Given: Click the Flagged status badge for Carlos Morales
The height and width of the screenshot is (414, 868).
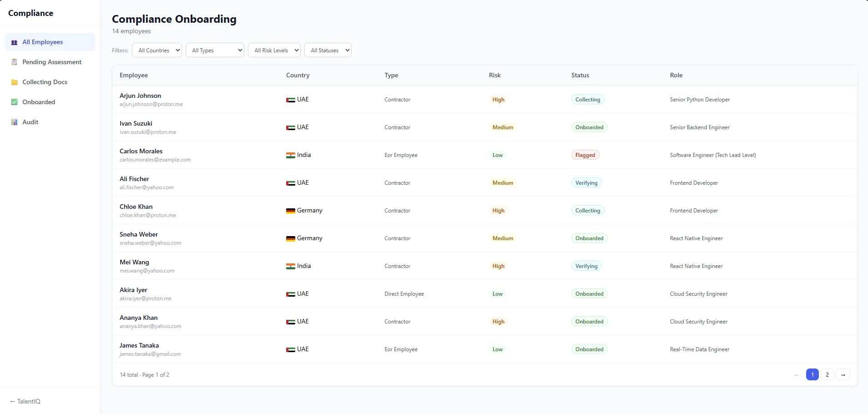Looking at the screenshot, I should click(x=585, y=155).
